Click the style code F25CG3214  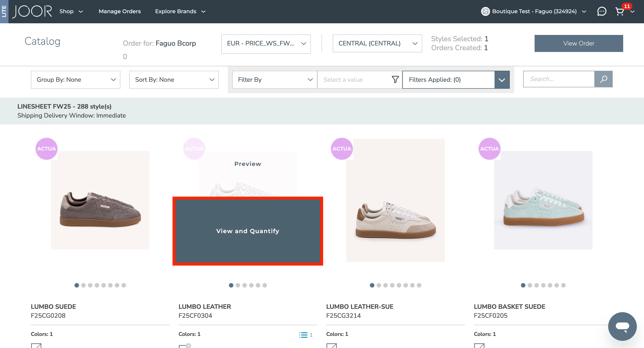click(343, 316)
